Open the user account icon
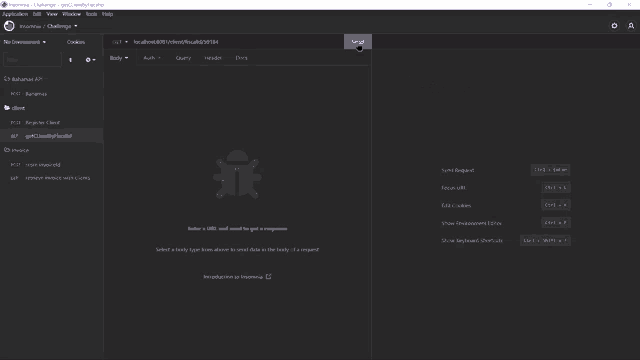640x360 pixels. [x=631, y=26]
